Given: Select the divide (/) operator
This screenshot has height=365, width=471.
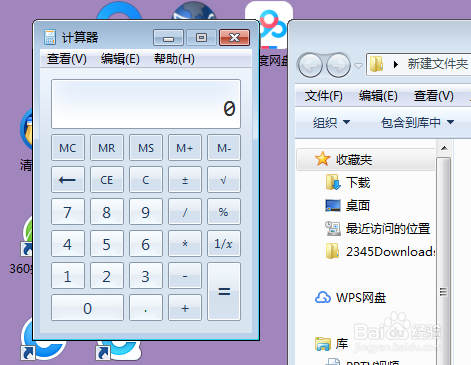Looking at the screenshot, I should [x=185, y=212].
